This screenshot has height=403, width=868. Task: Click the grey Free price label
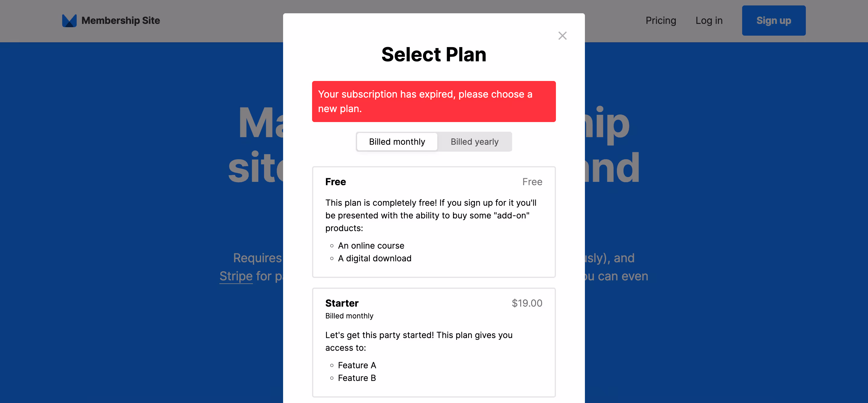(532, 182)
